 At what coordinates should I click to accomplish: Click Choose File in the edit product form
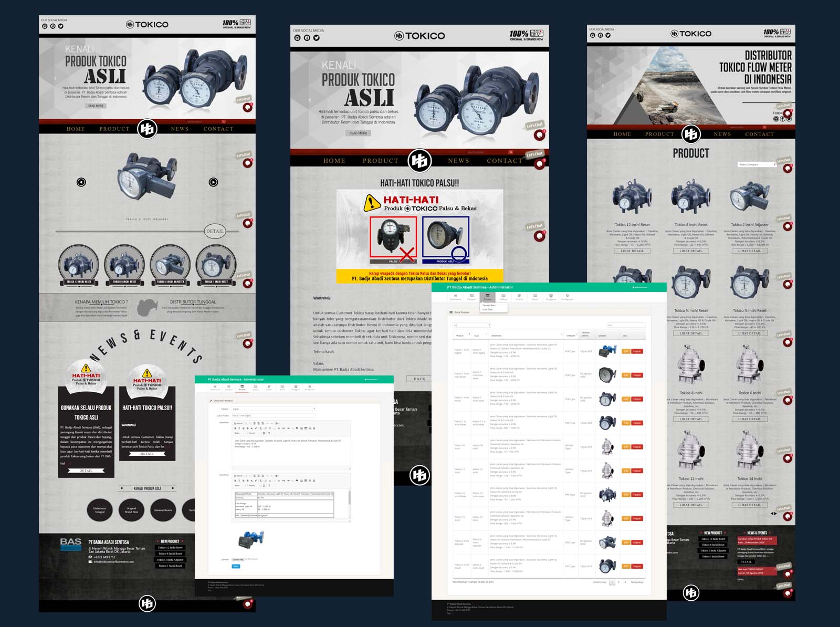[238, 559]
